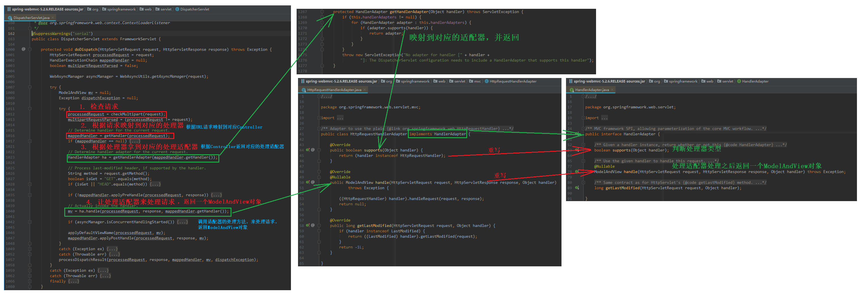Click spring-webmvc jar breadcrumb in DispatcherServlet window
868x295 pixels.
pos(46,9)
